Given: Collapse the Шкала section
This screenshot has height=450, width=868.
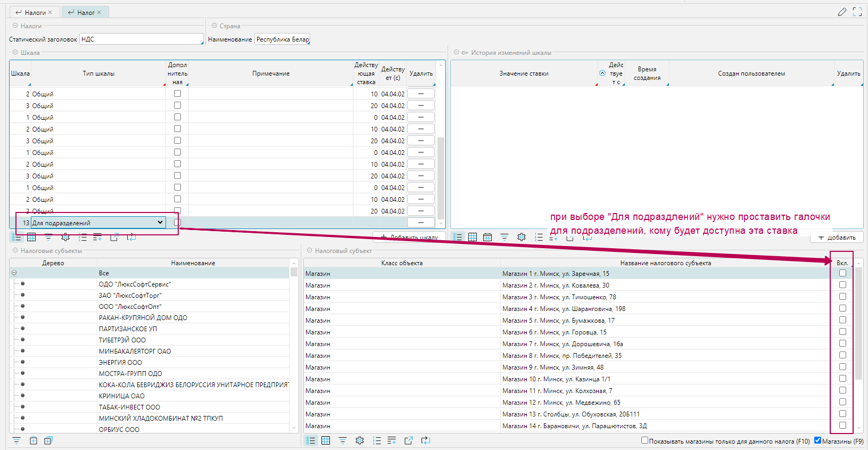Looking at the screenshot, I should [x=15, y=52].
